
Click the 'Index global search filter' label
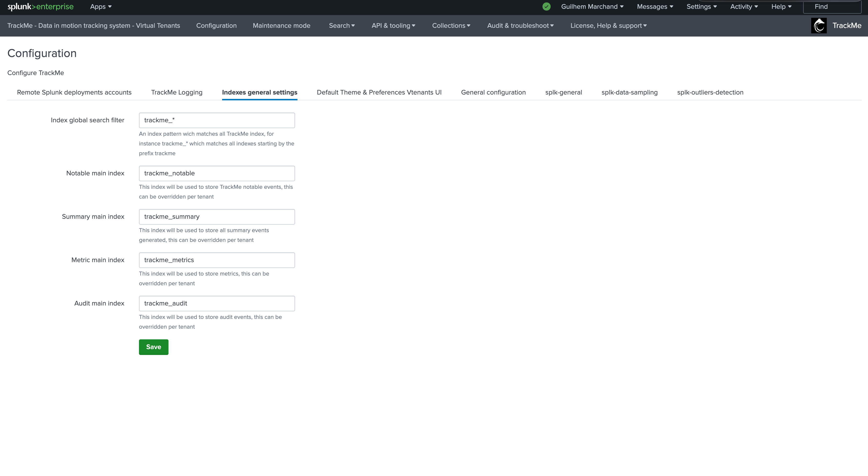click(87, 120)
